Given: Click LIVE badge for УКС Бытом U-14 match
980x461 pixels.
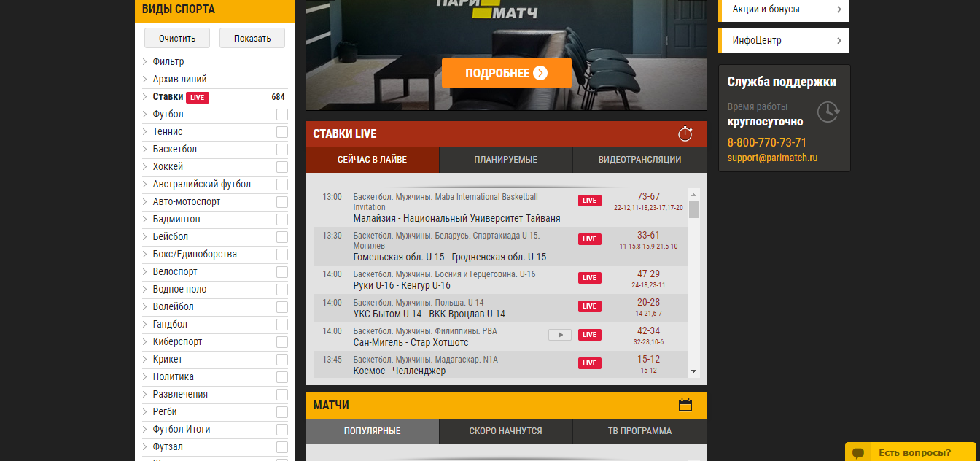Looking at the screenshot, I should pos(590,306).
